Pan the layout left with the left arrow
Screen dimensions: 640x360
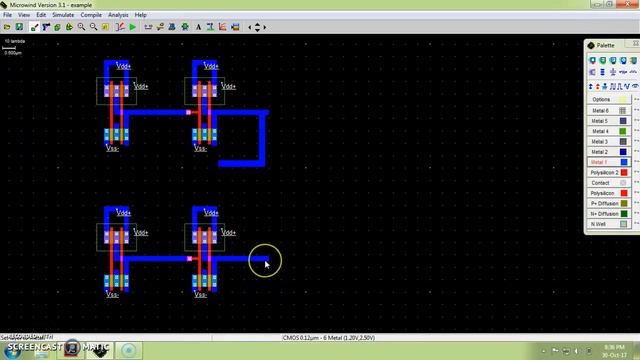[x=249, y=27]
